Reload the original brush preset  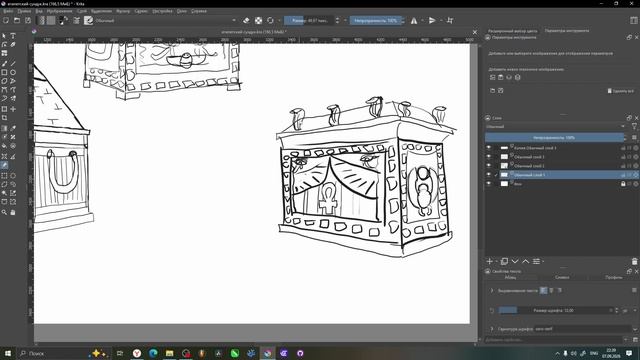click(270, 20)
